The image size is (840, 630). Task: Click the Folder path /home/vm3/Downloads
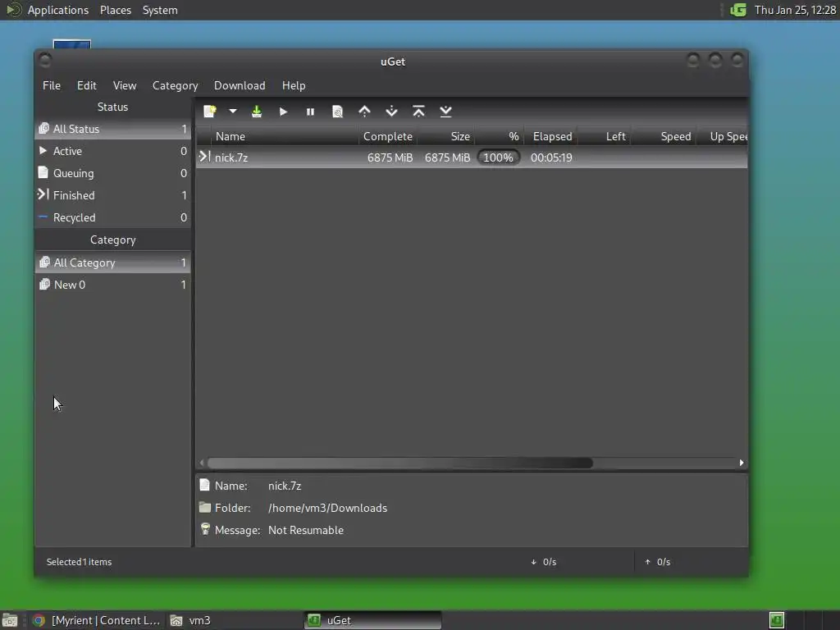pyautogui.click(x=327, y=508)
